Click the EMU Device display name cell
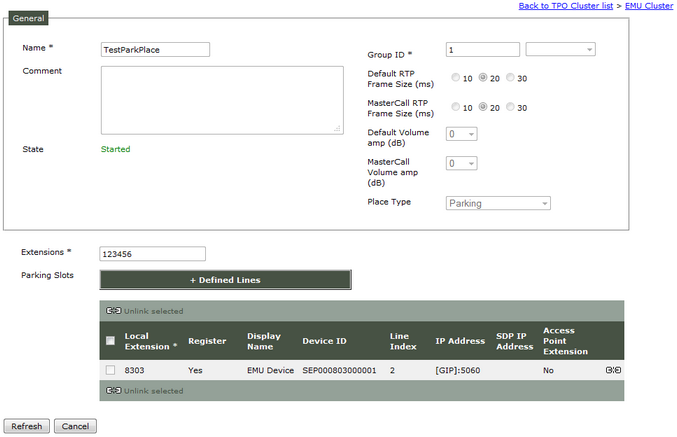The image size is (677, 437). (x=270, y=370)
